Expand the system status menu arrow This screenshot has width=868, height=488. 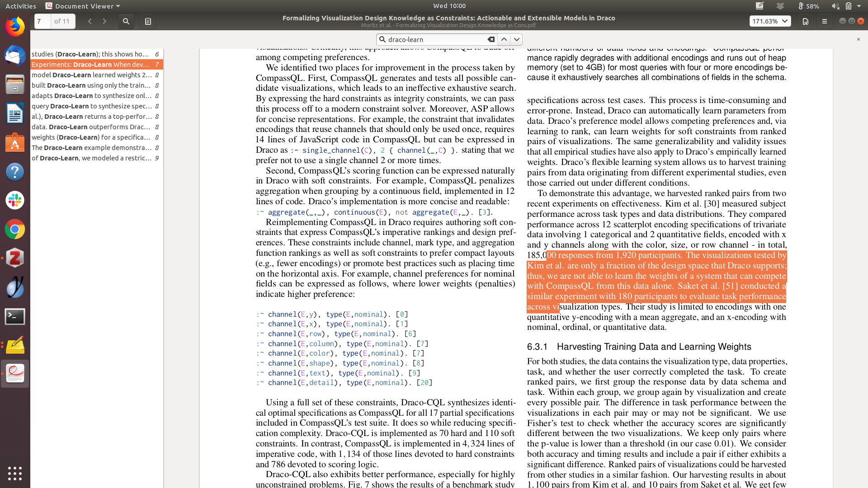coord(859,6)
